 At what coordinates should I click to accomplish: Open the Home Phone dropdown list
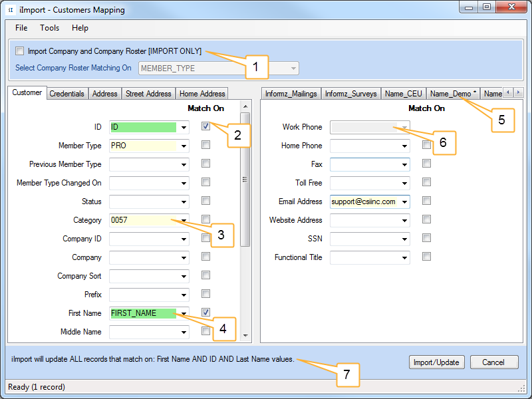click(x=404, y=146)
